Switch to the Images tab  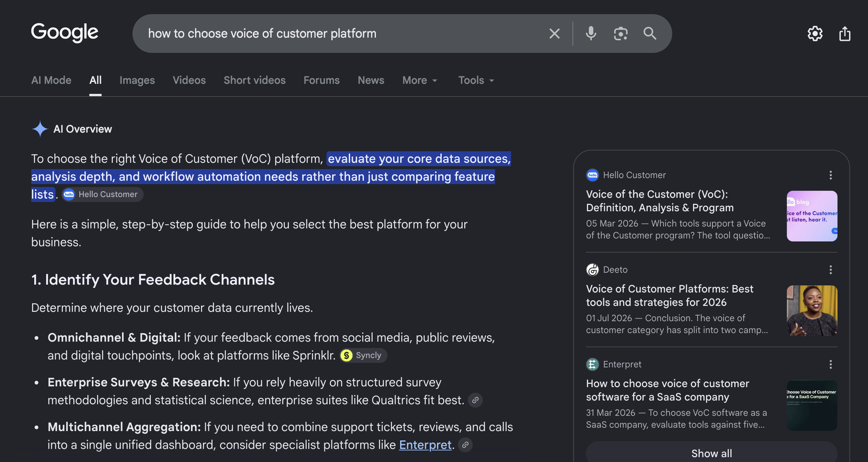point(137,80)
